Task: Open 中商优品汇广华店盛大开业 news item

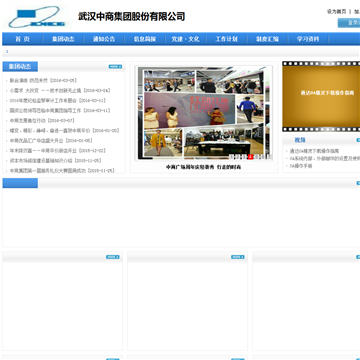Action: click(51, 141)
